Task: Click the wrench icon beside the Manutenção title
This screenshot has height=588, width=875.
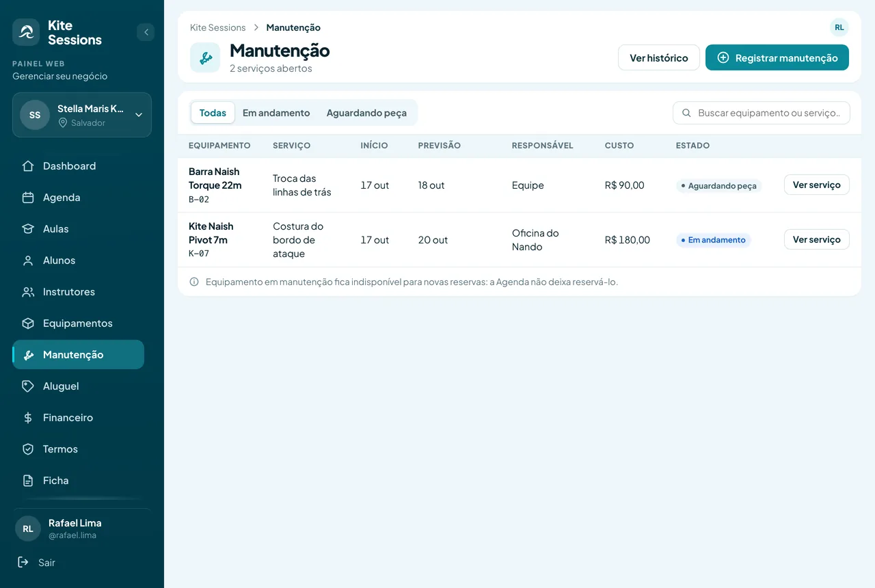Action: [205, 57]
